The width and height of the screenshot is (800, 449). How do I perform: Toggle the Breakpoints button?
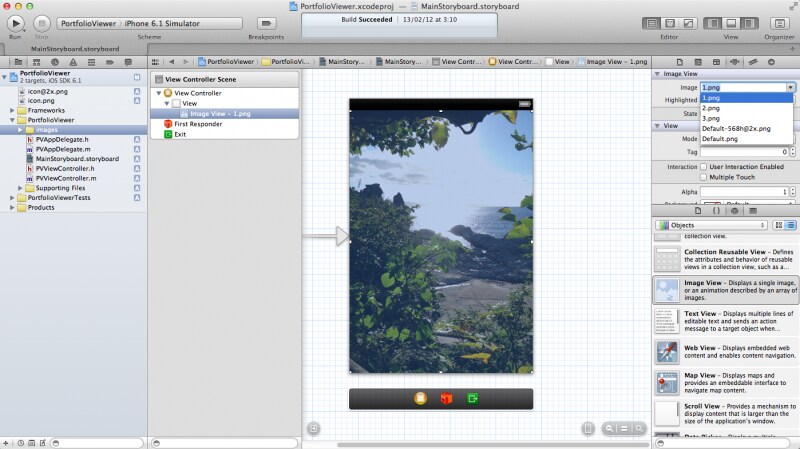[266, 23]
